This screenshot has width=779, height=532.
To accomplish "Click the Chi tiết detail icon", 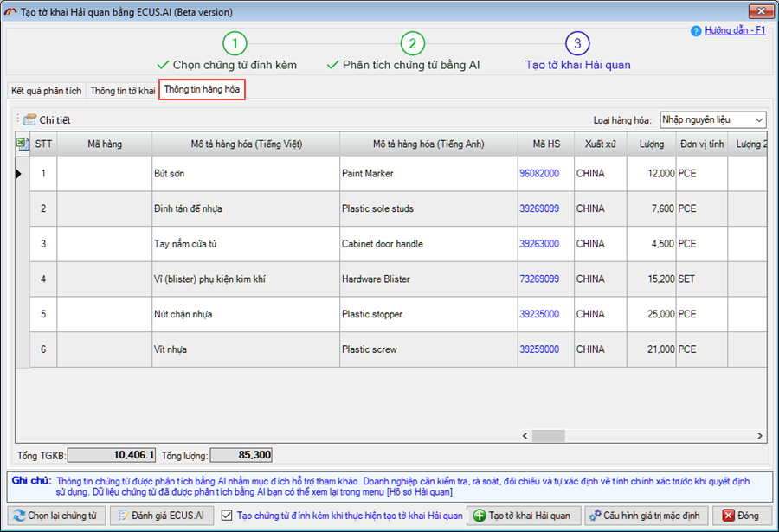I will click(30, 119).
